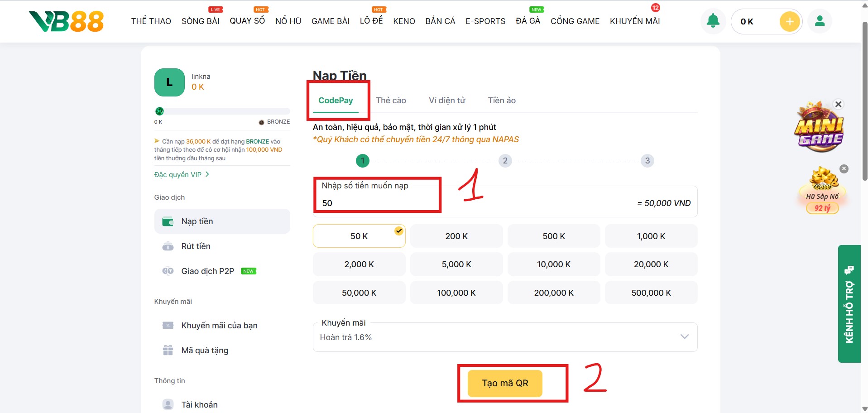Click the Tạo mã QR button
This screenshot has width=868, height=413.
[x=504, y=383]
